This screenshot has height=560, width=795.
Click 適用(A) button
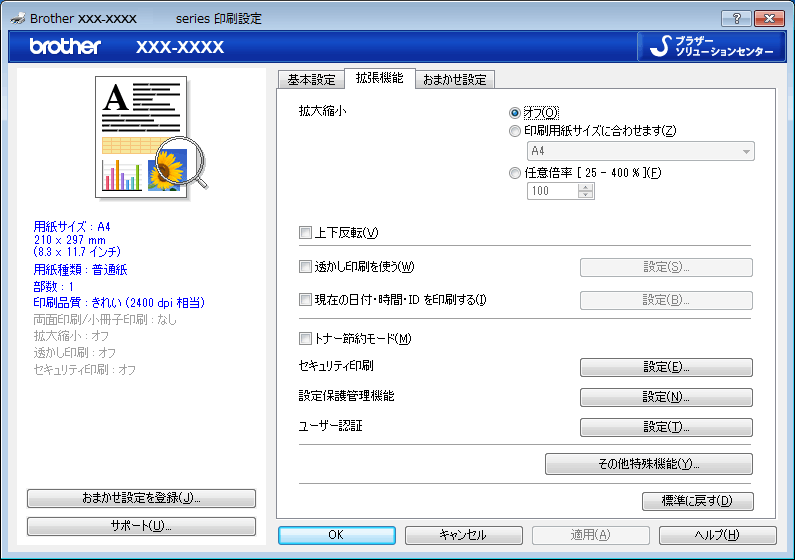coord(591,535)
